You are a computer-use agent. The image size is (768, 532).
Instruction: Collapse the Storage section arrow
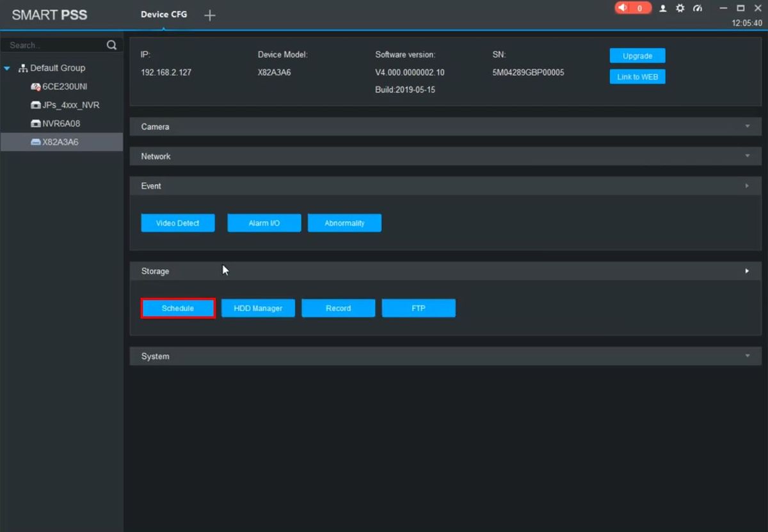click(747, 271)
